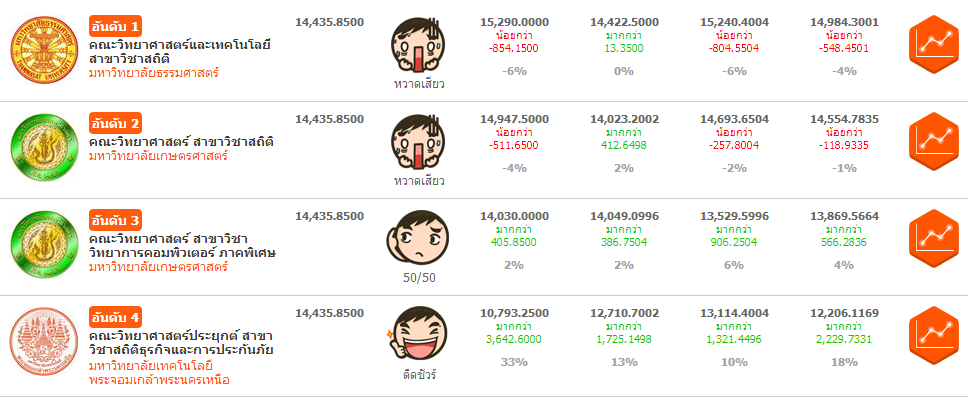Open the rank 3 faculty title link
The width and height of the screenshot is (968, 403).
(x=182, y=246)
